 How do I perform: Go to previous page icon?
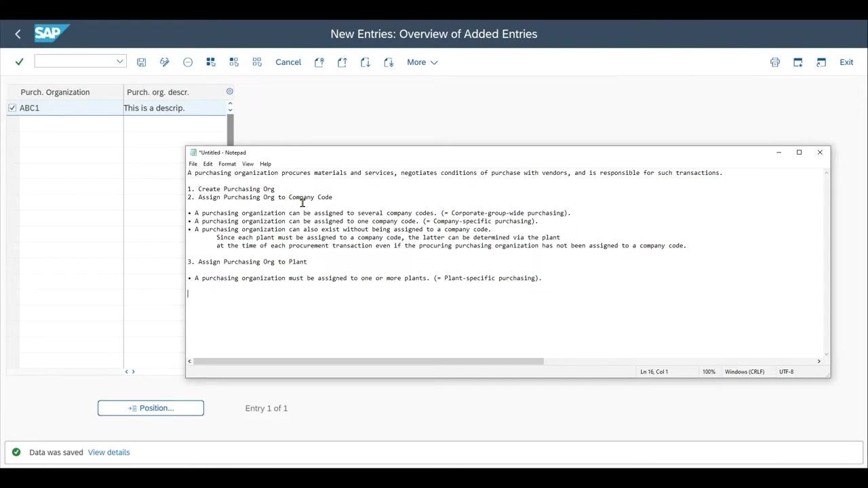pyautogui.click(x=342, y=62)
